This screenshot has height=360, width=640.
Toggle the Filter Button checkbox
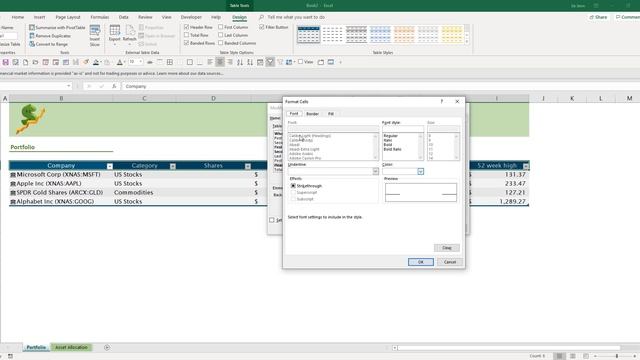click(262, 27)
